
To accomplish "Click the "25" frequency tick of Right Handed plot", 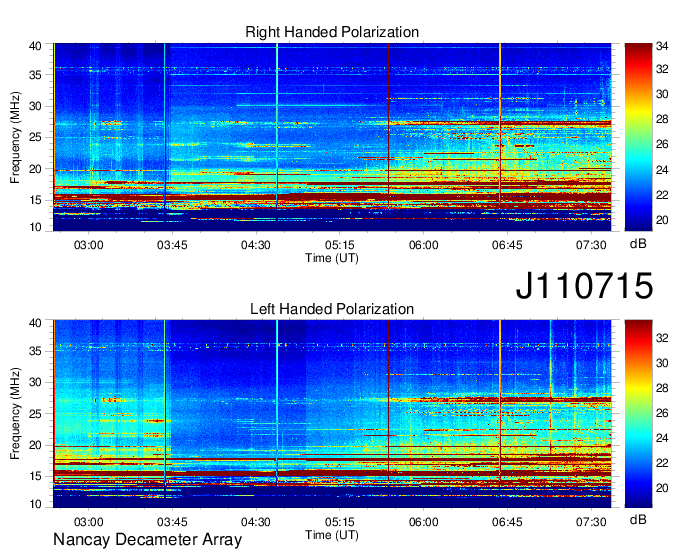I will (x=35, y=137).
